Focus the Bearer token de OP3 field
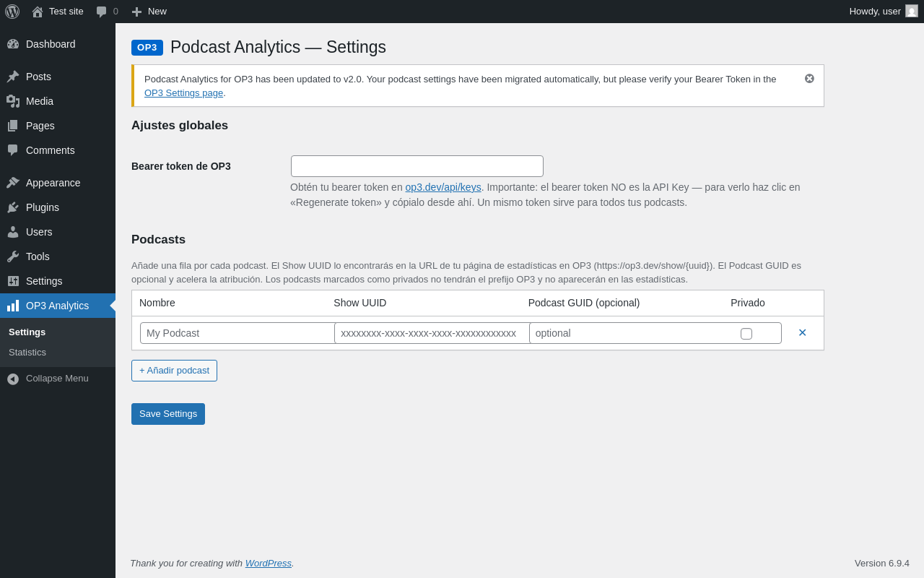Screen dimensions: 924x578 pyautogui.click(x=417, y=166)
